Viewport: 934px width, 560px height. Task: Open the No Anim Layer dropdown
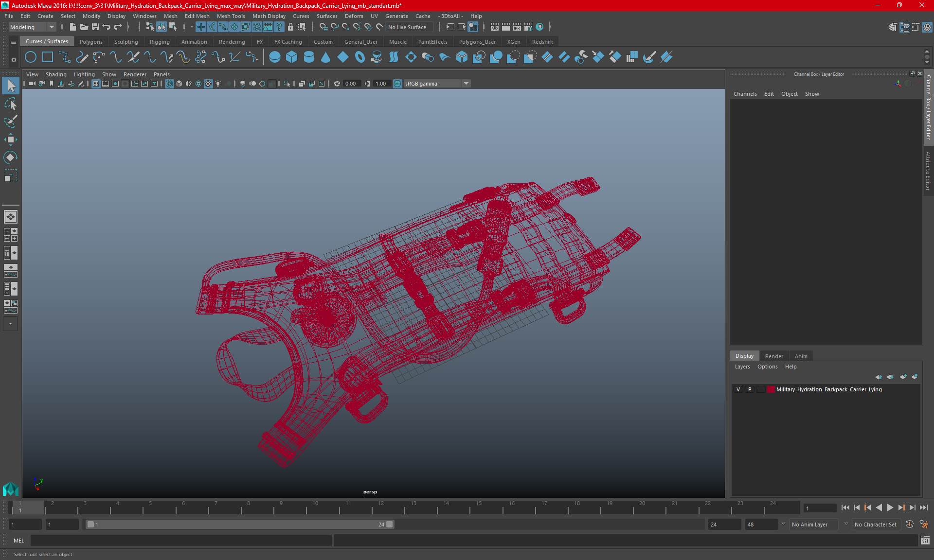(x=814, y=525)
